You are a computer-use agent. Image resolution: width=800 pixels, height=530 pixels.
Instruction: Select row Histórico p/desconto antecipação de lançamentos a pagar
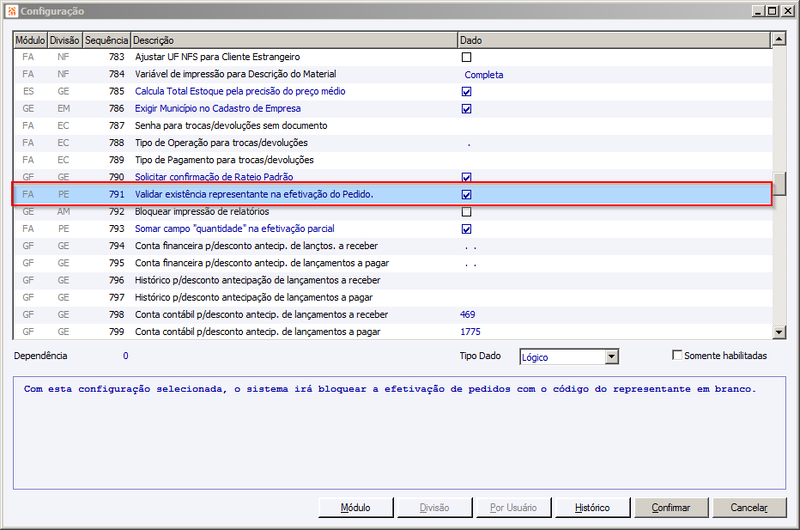tap(392, 298)
